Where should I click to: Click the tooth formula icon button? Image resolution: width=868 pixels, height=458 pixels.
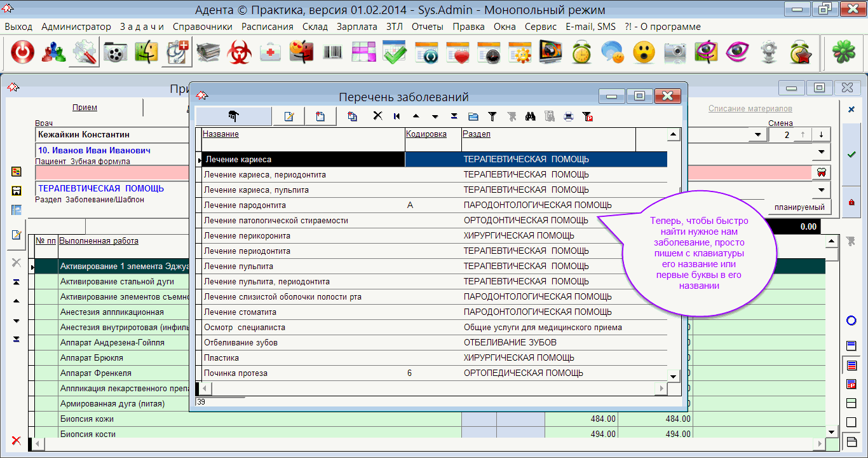[x=820, y=173]
